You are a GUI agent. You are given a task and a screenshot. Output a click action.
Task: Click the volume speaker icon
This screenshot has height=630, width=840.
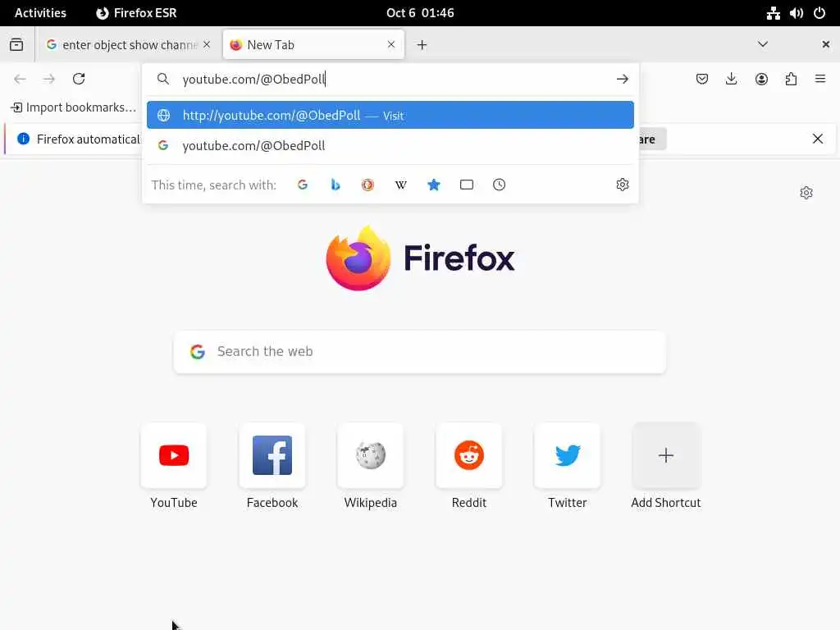pos(796,13)
